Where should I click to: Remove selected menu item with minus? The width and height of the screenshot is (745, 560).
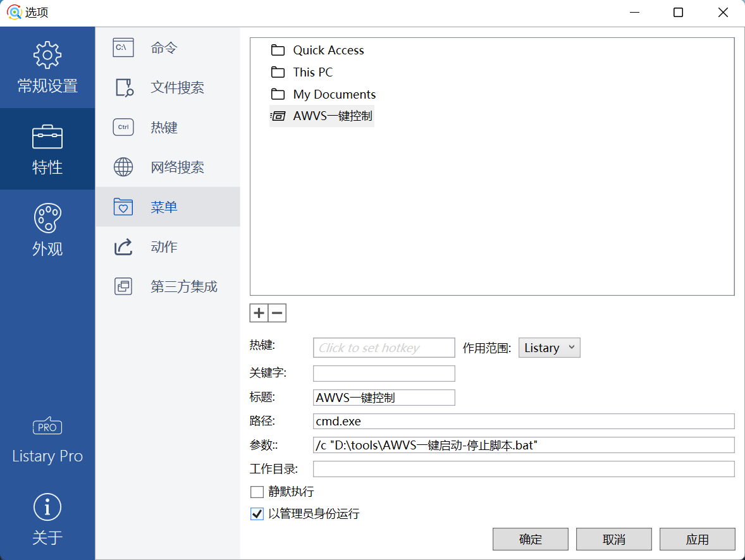click(278, 313)
